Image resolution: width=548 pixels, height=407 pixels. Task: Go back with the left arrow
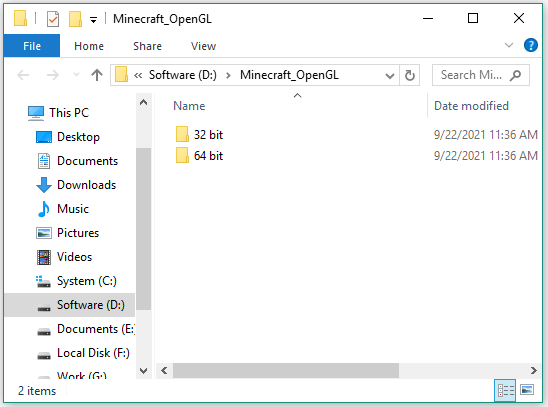coord(23,75)
